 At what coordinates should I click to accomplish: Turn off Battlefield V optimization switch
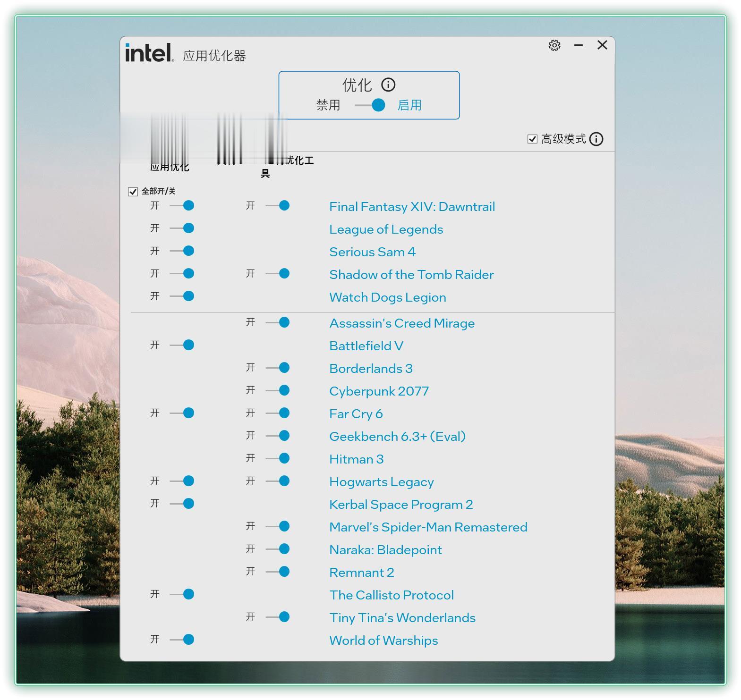pyautogui.click(x=182, y=345)
